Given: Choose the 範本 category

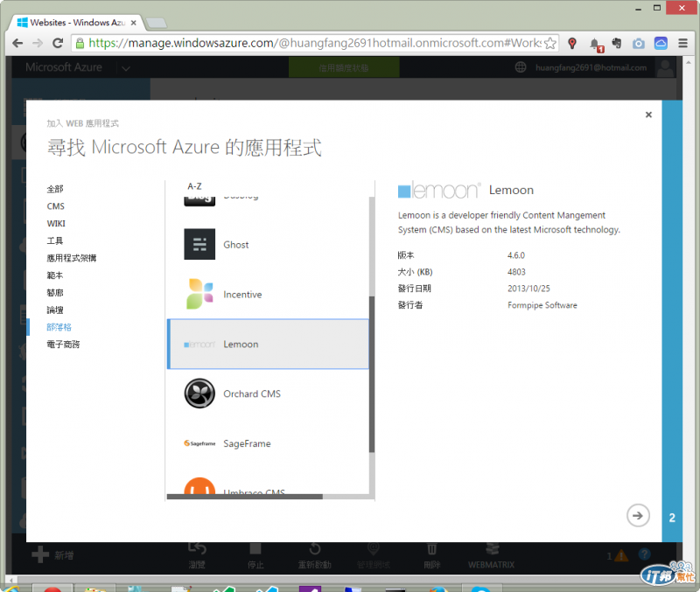Looking at the screenshot, I should pos(55,275).
